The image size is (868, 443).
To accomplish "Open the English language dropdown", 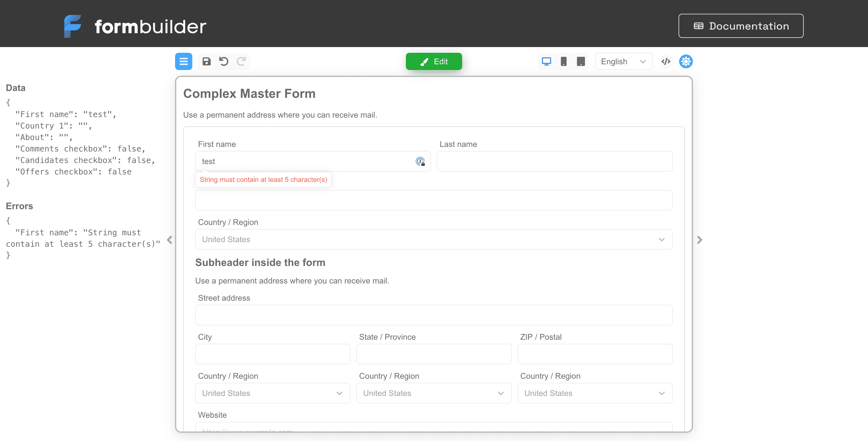I will pos(623,61).
